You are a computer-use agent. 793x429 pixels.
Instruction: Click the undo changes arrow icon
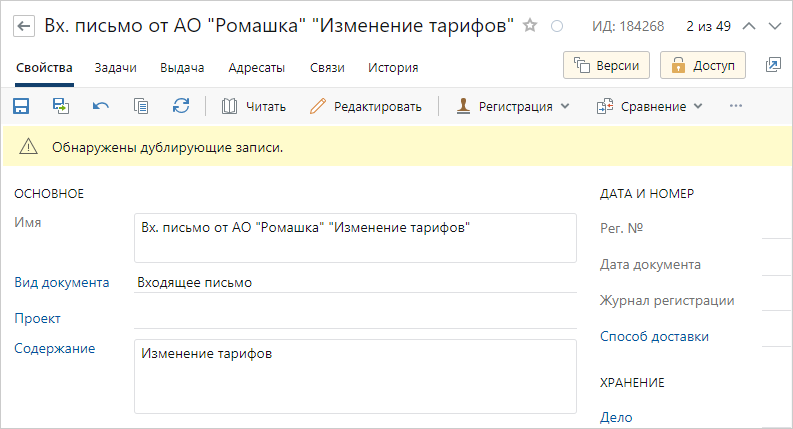click(101, 106)
